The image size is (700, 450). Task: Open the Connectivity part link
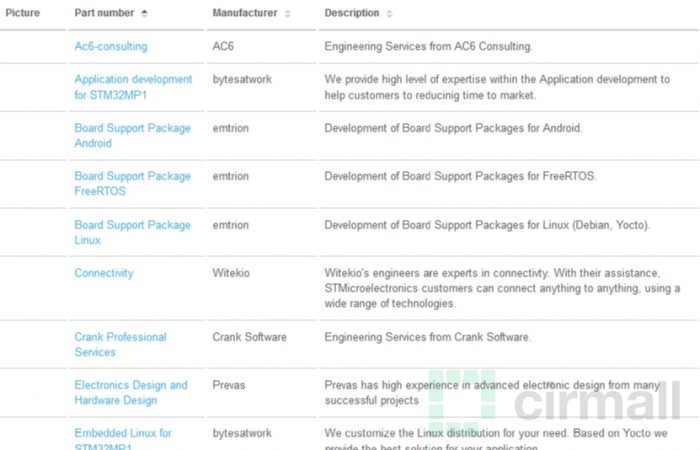click(104, 273)
